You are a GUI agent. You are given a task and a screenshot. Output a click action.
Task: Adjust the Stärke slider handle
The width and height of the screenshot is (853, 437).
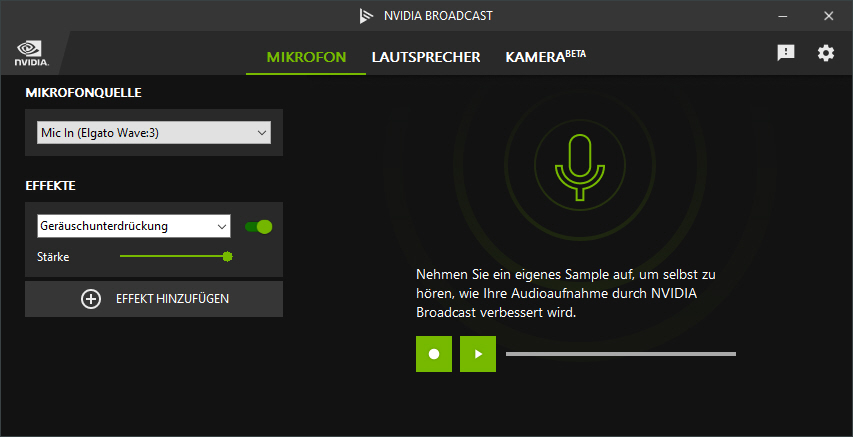point(227,256)
